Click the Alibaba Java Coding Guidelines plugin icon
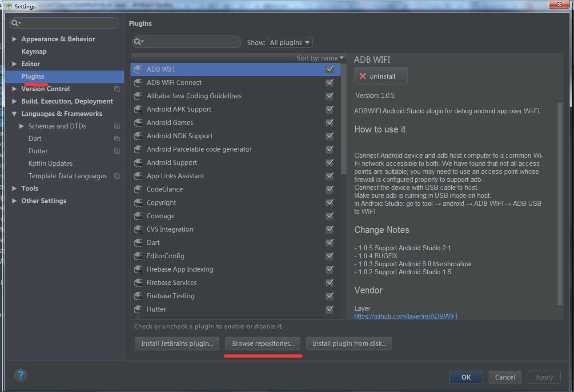The height and width of the screenshot is (392, 574). click(x=138, y=96)
